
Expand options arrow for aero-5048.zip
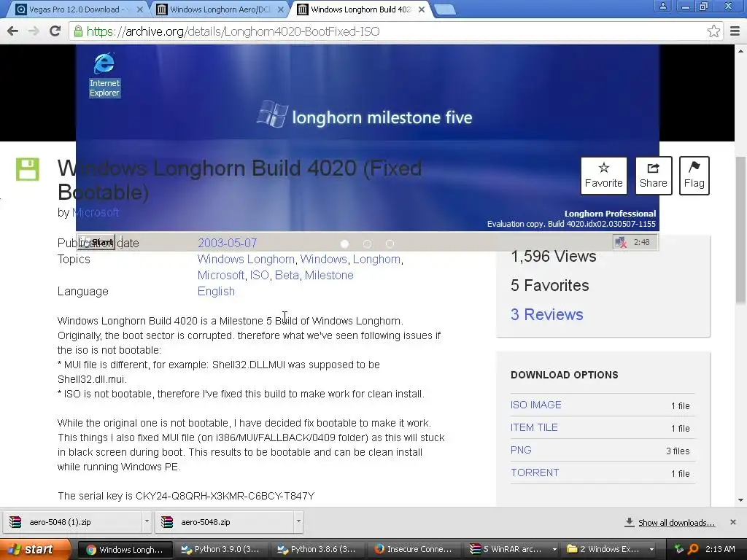[298, 522]
